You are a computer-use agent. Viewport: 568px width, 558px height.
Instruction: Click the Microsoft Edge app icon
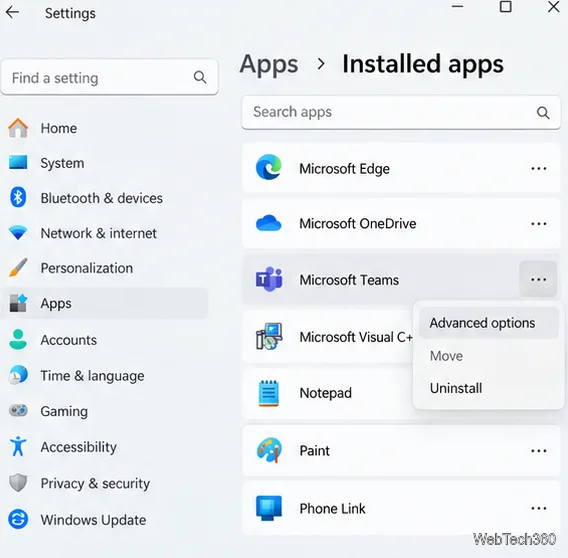tap(268, 167)
